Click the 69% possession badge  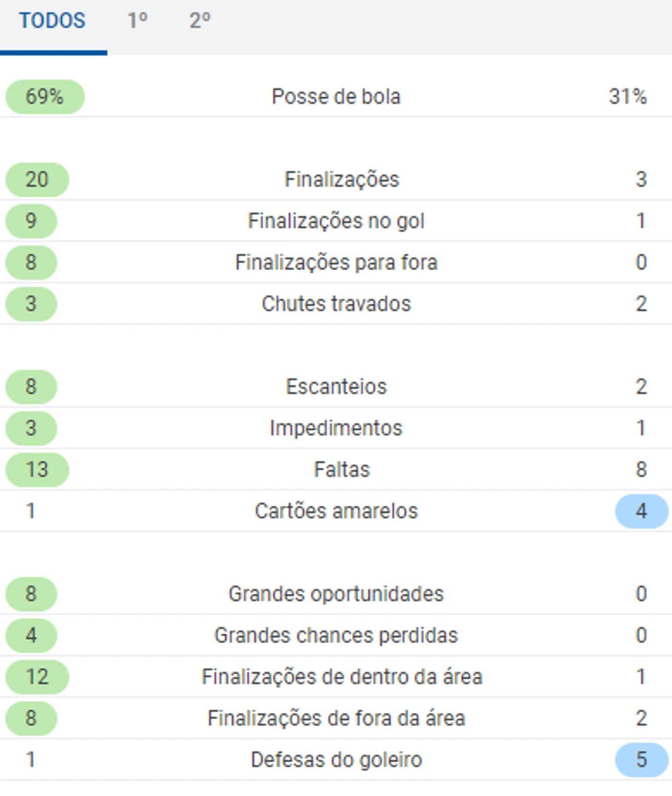45,97
